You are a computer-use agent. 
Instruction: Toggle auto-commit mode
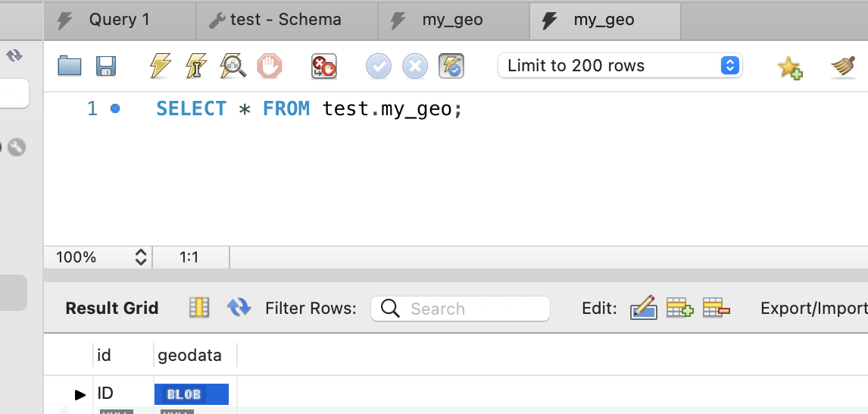point(451,66)
